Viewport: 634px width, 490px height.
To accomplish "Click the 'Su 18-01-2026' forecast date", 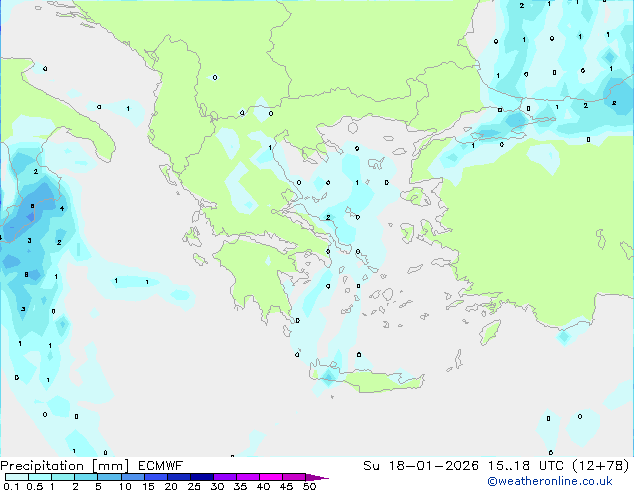I will point(421,466).
